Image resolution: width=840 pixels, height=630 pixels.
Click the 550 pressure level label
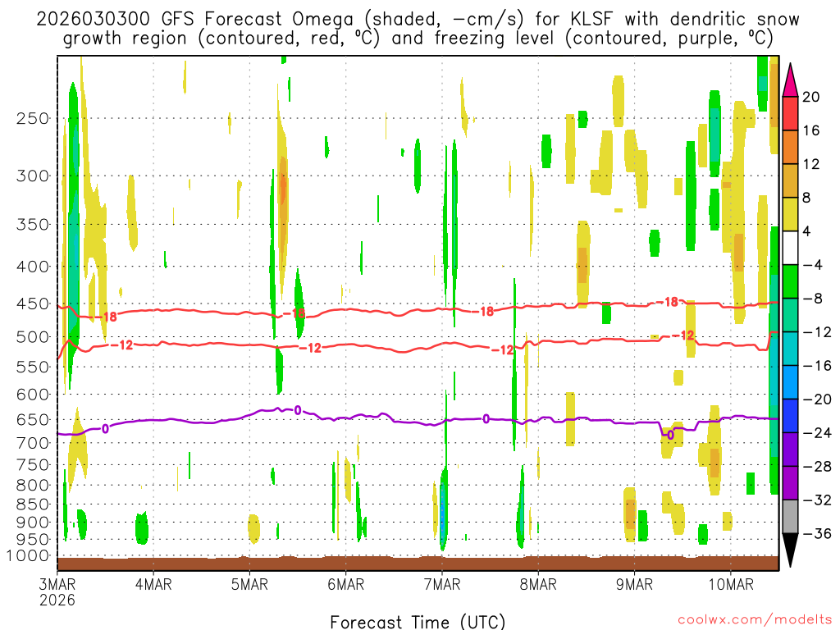tap(33, 367)
